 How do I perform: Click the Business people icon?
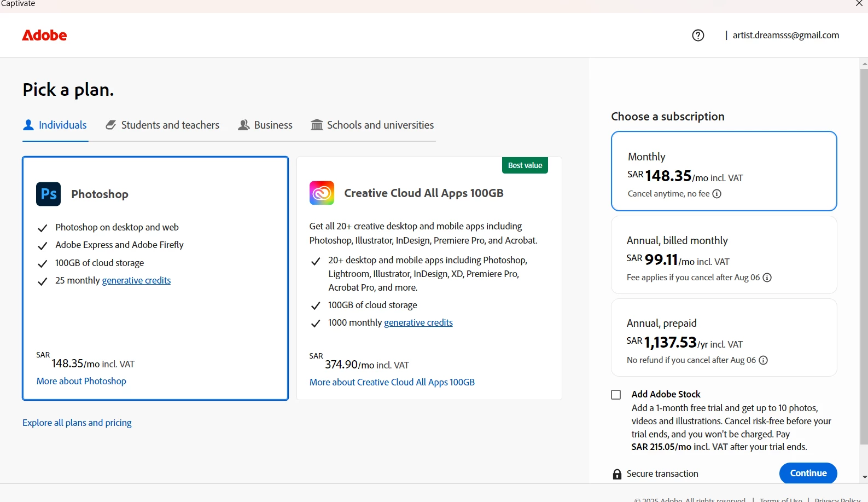tap(244, 125)
